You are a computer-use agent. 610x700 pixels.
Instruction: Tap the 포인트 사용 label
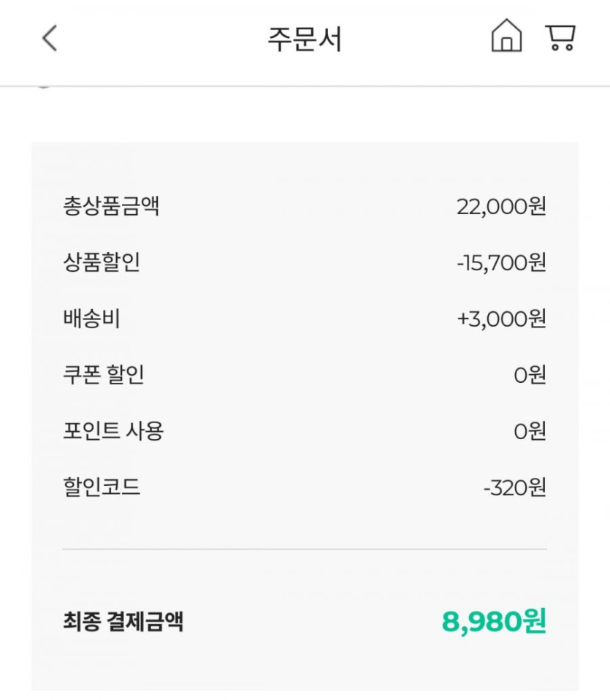click(113, 431)
